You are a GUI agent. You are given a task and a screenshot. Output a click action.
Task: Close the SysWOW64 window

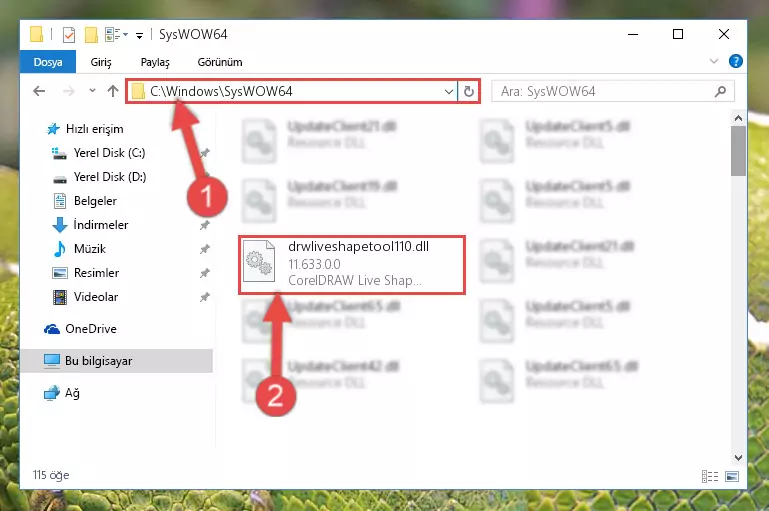coord(723,34)
